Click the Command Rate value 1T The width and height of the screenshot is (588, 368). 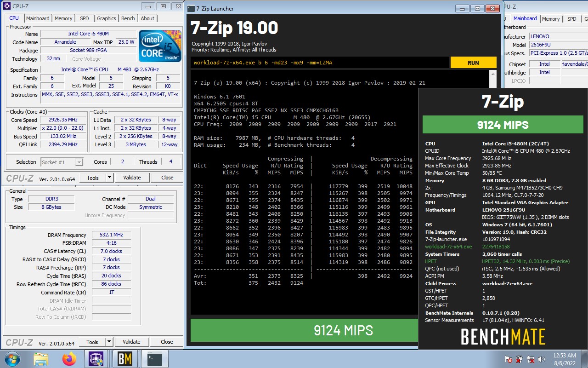(112, 292)
